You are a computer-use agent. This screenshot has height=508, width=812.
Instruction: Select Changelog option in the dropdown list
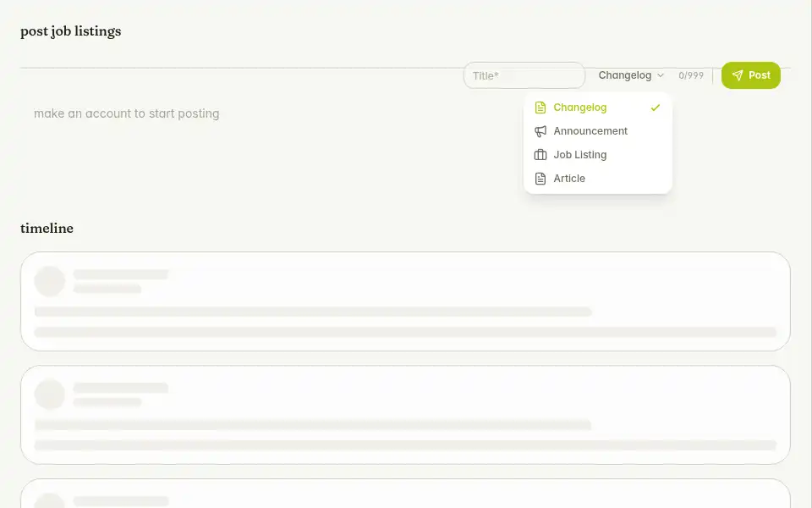click(x=598, y=108)
